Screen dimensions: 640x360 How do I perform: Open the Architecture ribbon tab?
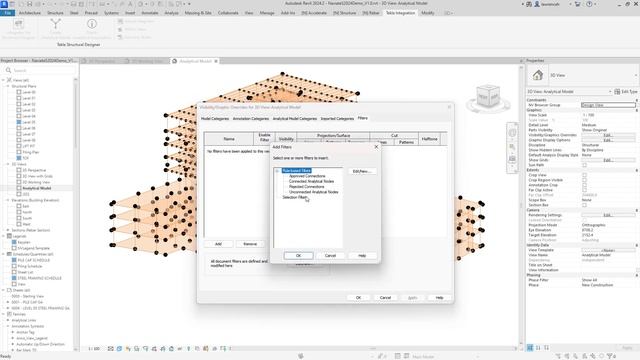coord(30,13)
